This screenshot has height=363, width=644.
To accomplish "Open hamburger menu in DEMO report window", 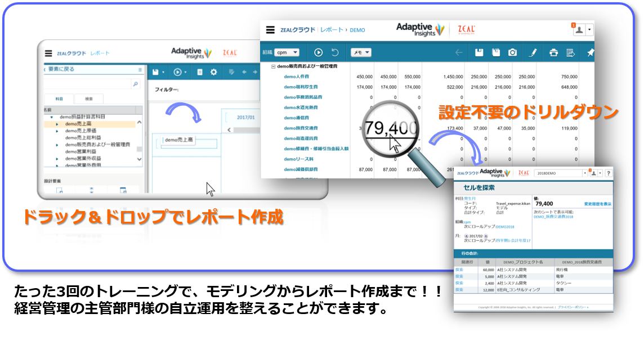I will tap(270, 30).
